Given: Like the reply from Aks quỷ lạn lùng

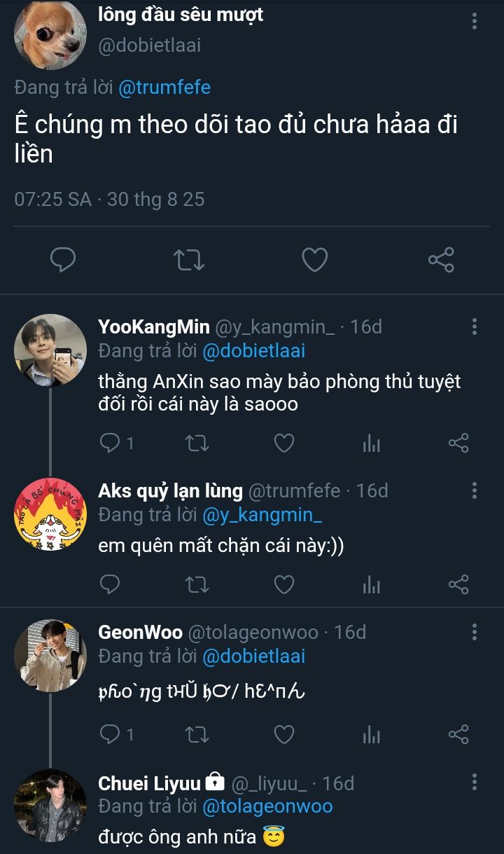Looking at the screenshot, I should pos(283,584).
